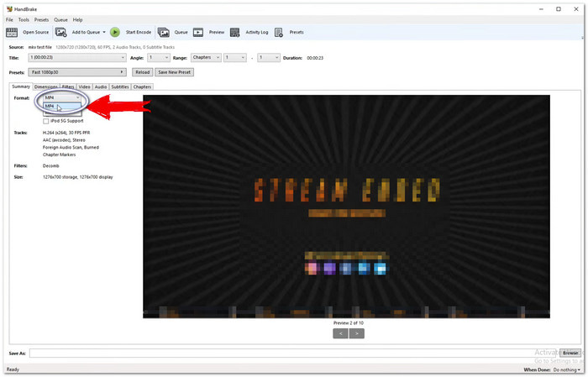Screen dimensions: 588x377
Task: Open the start chapter dropdown
Action: point(235,58)
